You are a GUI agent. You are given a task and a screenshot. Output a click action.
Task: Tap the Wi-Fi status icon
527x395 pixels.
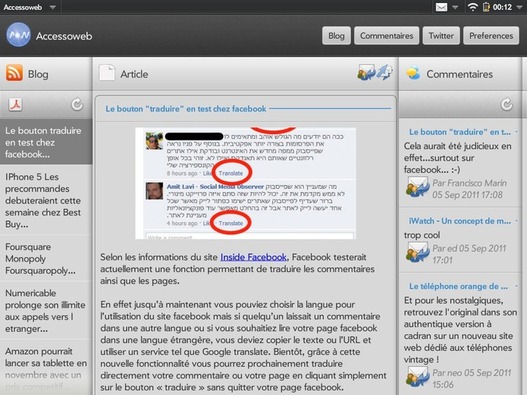tap(473, 7)
